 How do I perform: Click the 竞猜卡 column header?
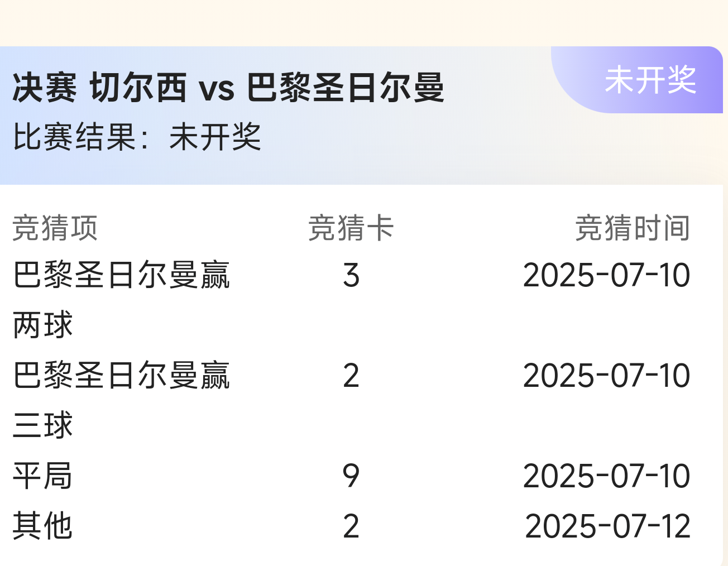[351, 228]
